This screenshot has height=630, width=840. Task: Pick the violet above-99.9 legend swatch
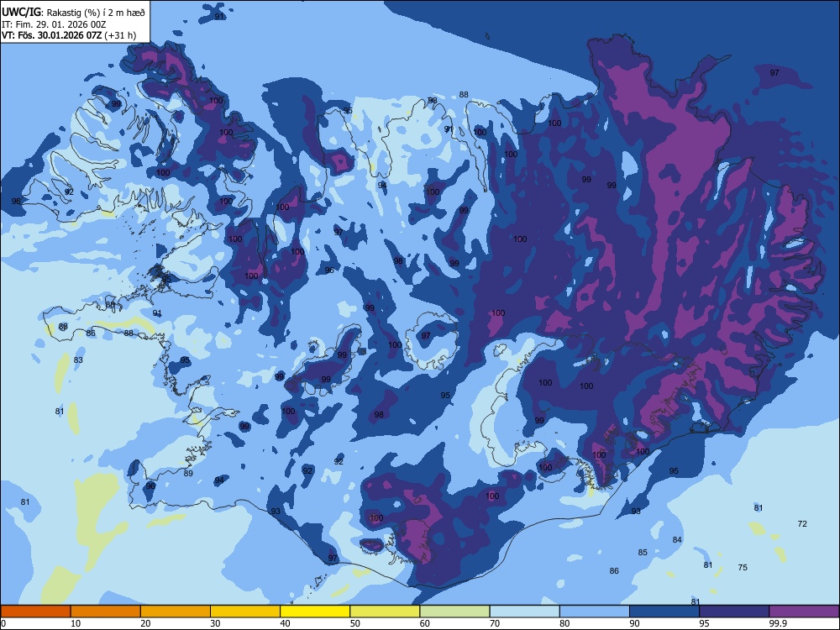(804, 612)
